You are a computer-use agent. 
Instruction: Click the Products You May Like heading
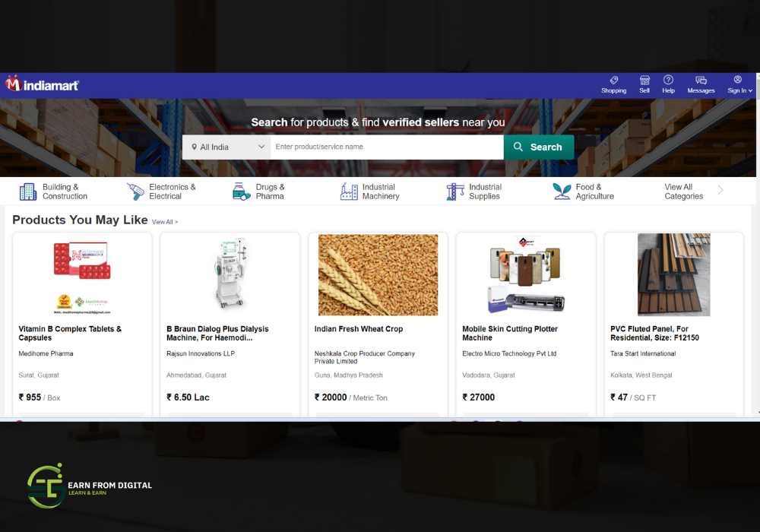coord(80,220)
